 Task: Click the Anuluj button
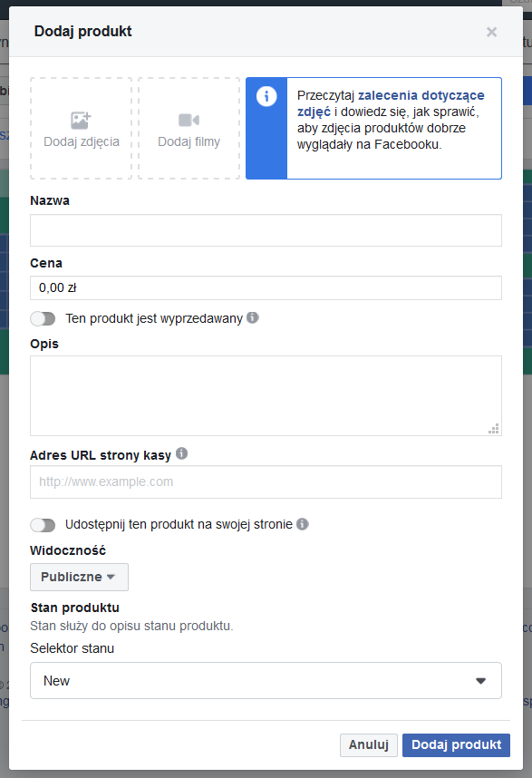[x=369, y=745]
